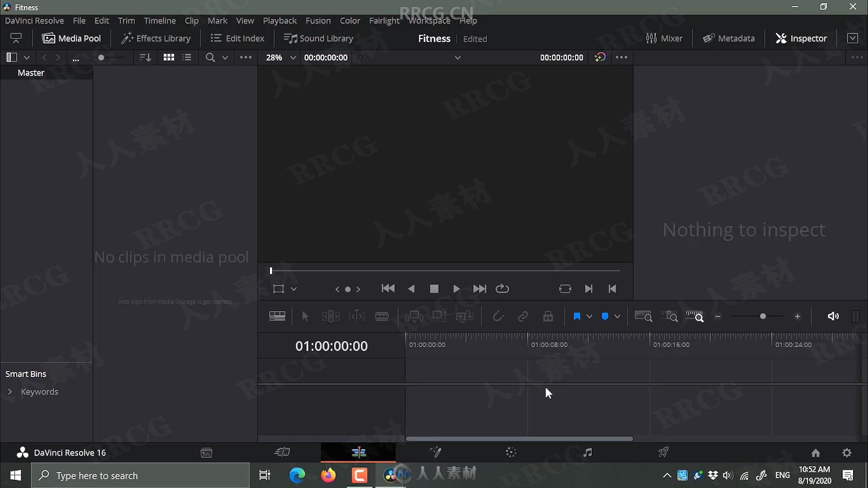
Task: Click the Full Extent Zoom icon
Action: (x=643, y=316)
